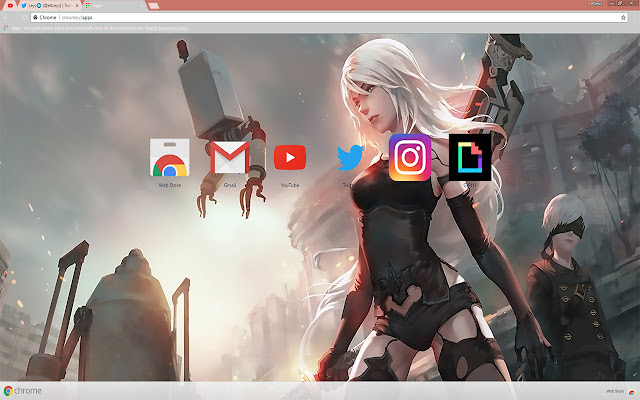This screenshot has height=400, width=640.
Task: Open the Instagram app icon
Action: [x=410, y=158]
